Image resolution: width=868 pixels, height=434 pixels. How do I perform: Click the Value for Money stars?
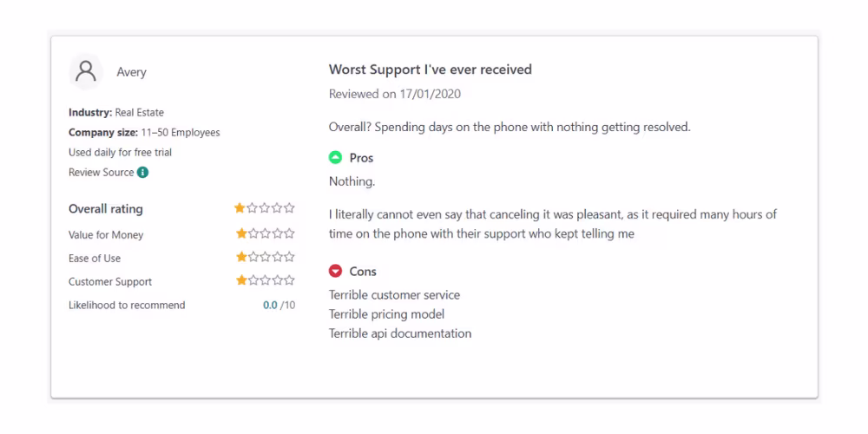click(265, 234)
